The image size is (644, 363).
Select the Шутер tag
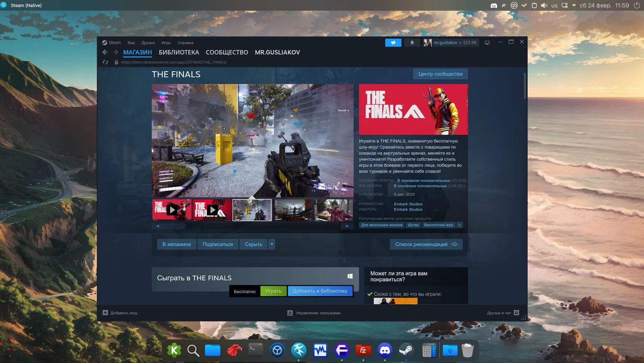[x=413, y=225]
